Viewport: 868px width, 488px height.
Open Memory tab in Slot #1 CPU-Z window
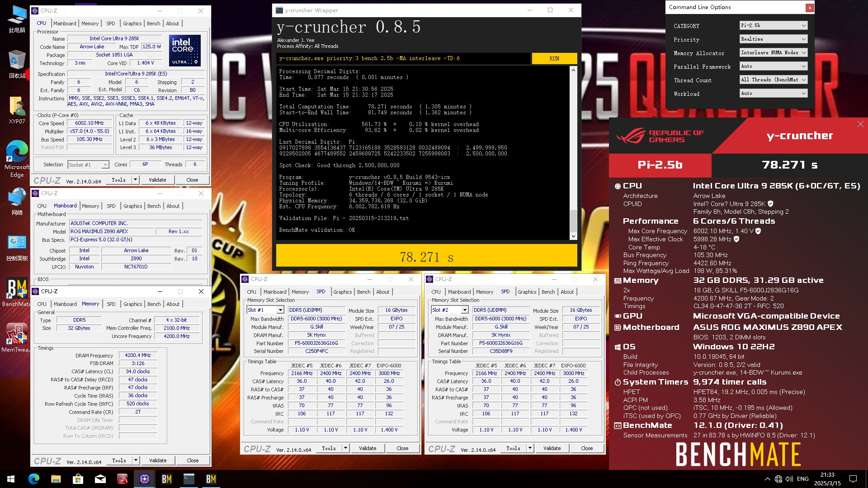pos(300,292)
